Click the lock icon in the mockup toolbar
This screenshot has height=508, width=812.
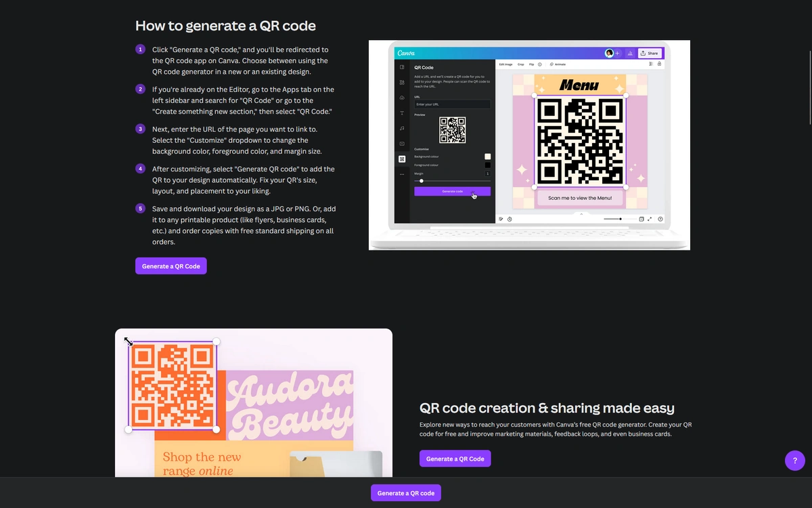(x=659, y=64)
